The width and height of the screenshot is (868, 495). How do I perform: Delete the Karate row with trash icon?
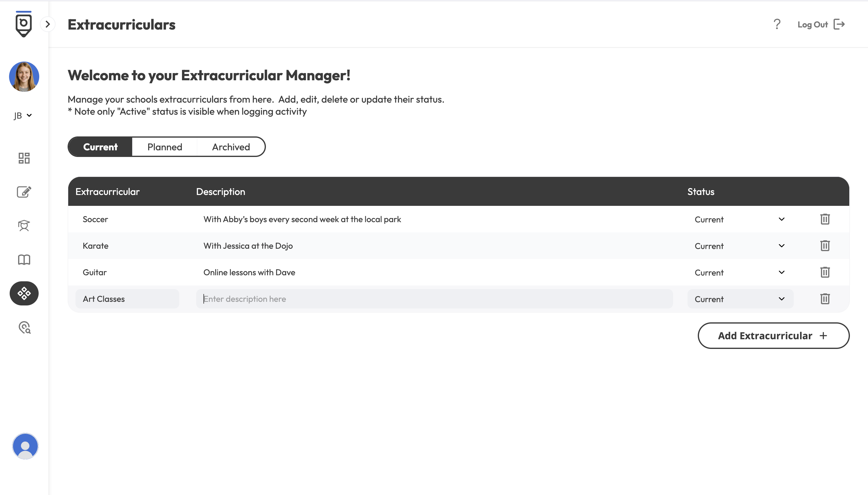(x=825, y=245)
